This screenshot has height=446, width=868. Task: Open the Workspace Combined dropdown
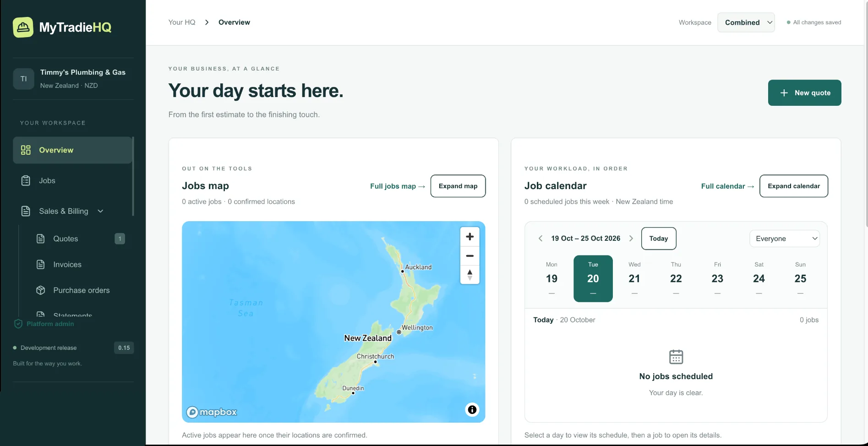point(746,22)
